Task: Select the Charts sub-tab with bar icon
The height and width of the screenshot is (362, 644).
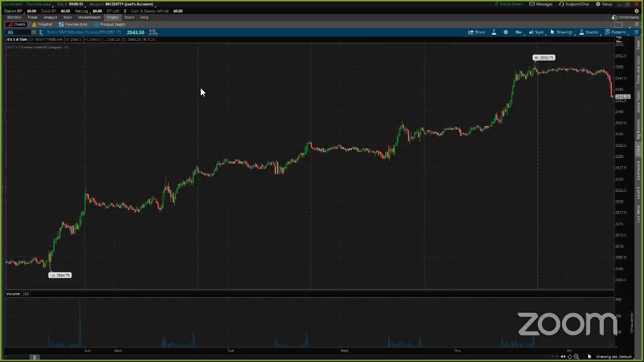Action: [17, 24]
